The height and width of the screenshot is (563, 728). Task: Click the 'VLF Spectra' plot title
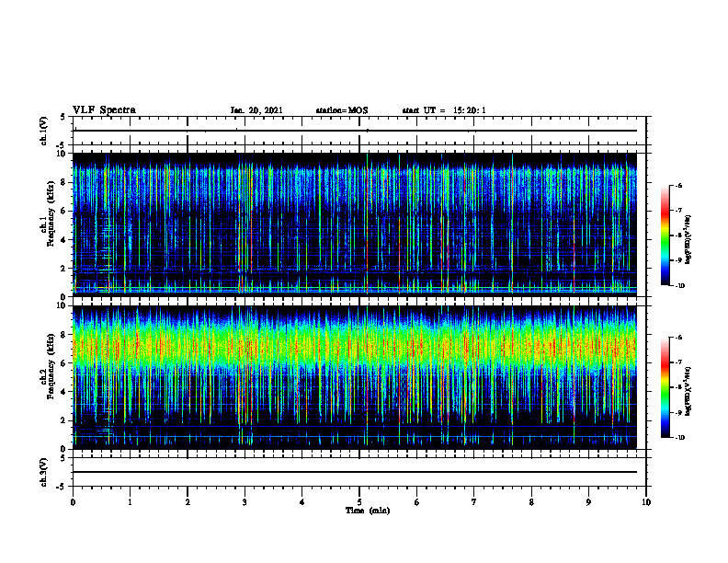coord(104,110)
